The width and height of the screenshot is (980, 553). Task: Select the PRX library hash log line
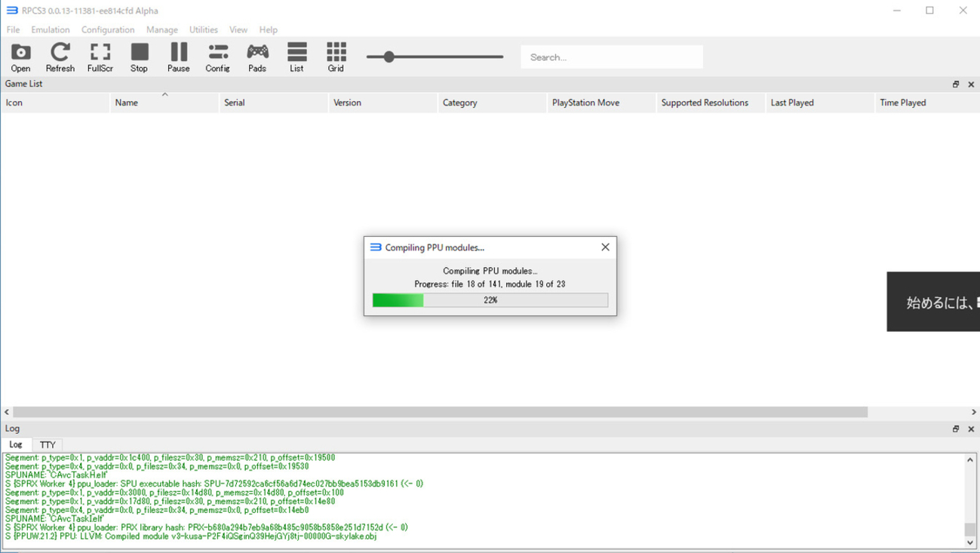[206, 527]
